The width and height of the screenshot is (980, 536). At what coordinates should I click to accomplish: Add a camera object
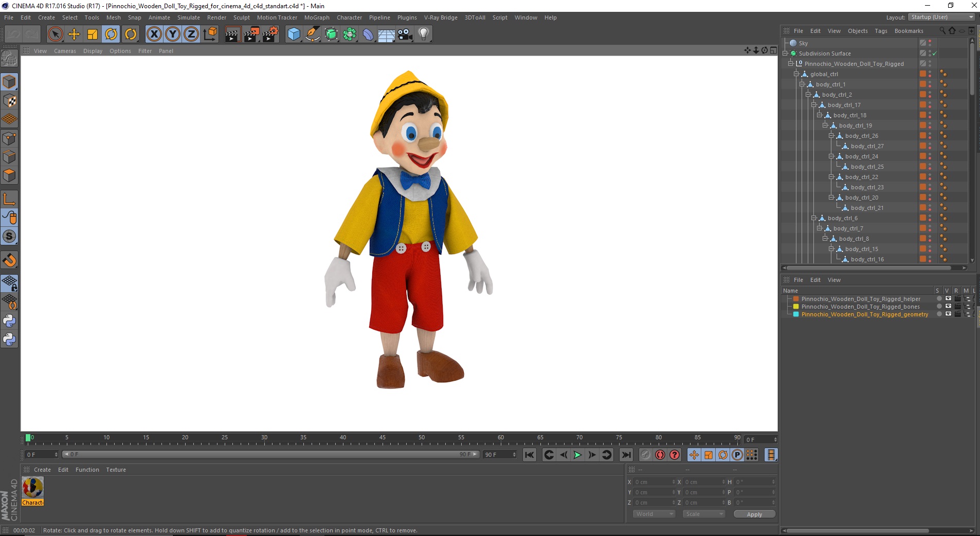click(405, 34)
